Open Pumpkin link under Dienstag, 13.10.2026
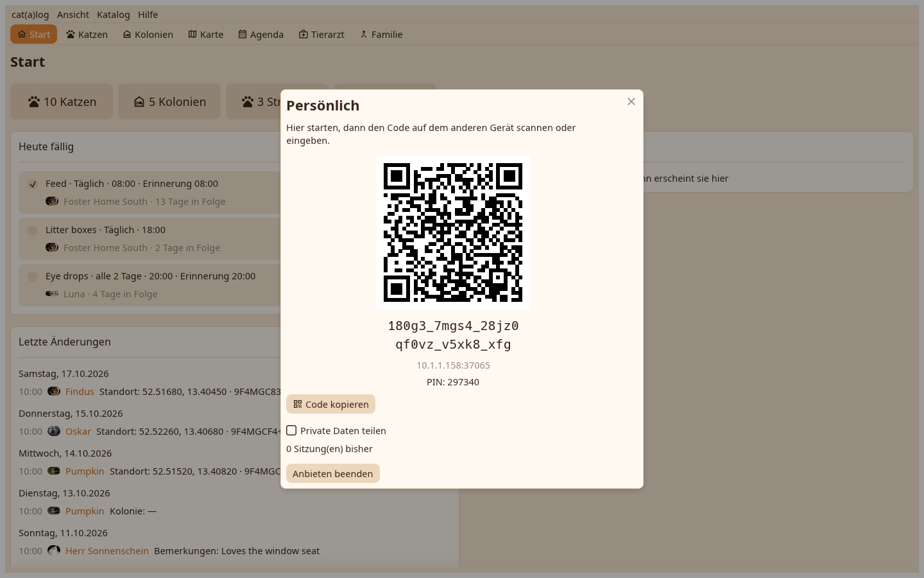Screen dimensions: 924x578 coord(85,511)
